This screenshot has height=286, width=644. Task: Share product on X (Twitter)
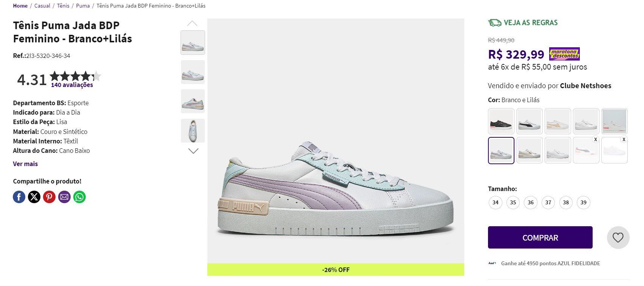click(x=34, y=197)
